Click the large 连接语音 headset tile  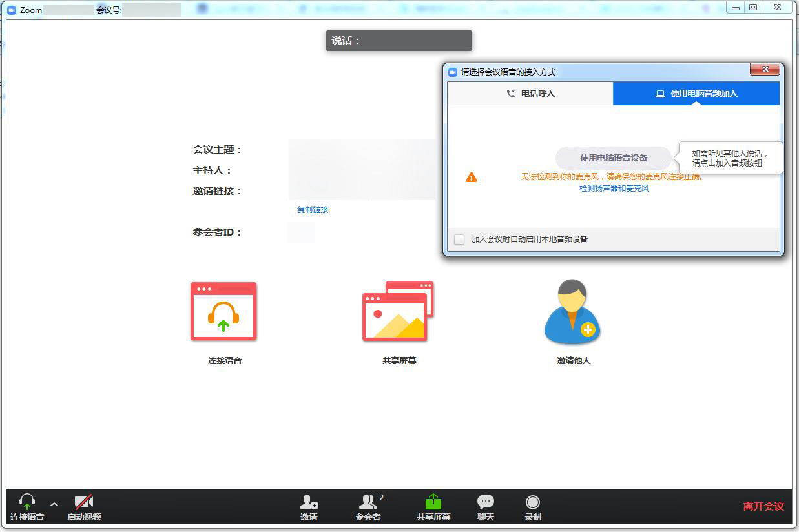(223, 311)
